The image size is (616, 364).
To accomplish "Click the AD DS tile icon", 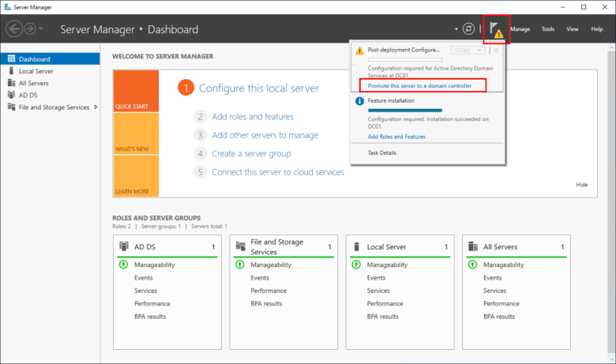I will pyautogui.click(x=124, y=246).
